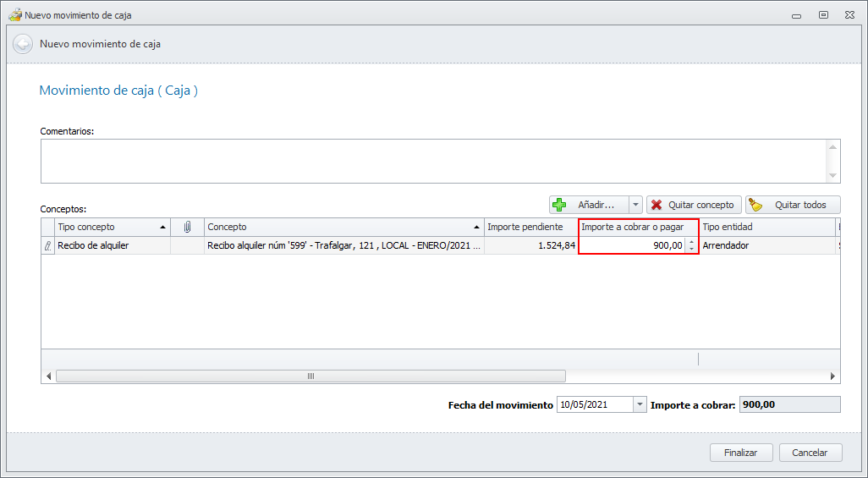Close the Nuevo movimiento de caja window
Viewport: 868px width, 478px height.
pyautogui.click(x=849, y=15)
